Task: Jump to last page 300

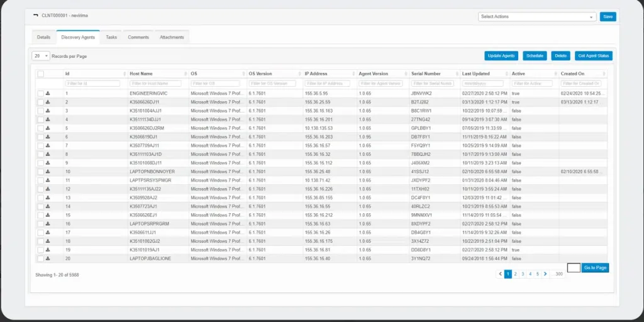Action: pos(559,274)
